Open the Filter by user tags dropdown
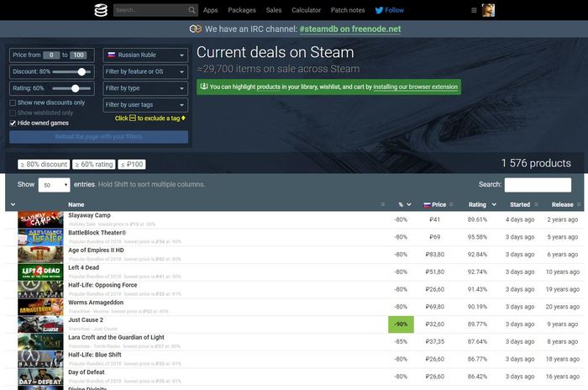This screenshot has width=588, height=390. click(x=145, y=104)
